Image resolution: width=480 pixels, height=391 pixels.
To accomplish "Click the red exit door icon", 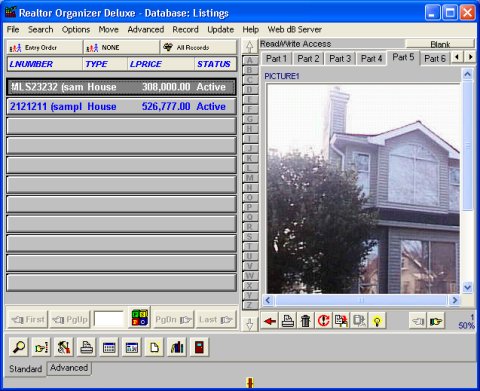I will click(199, 347).
